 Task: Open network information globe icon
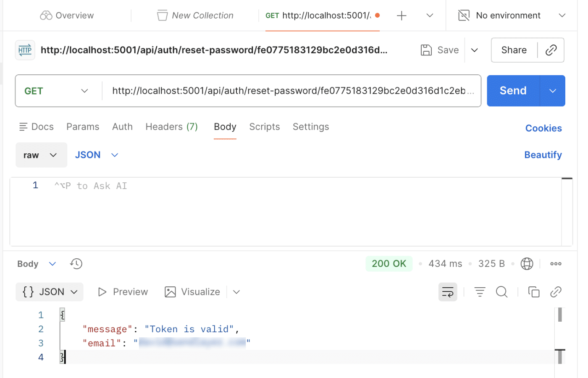click(x=527, y=263)
